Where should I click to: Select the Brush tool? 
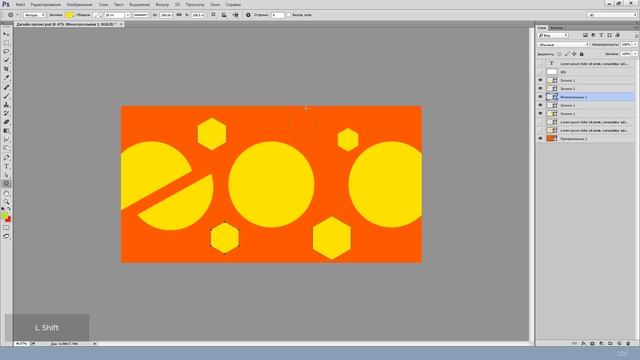click(6, 96)
